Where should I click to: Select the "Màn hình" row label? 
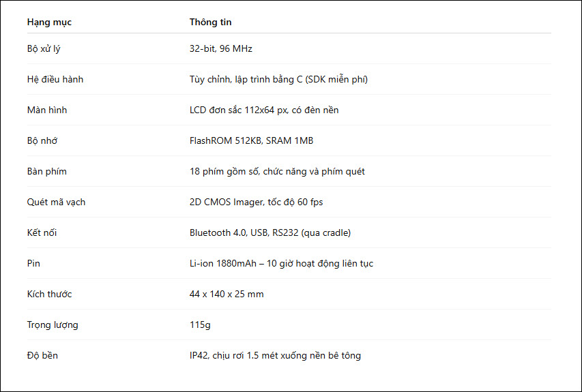point(47,110)
